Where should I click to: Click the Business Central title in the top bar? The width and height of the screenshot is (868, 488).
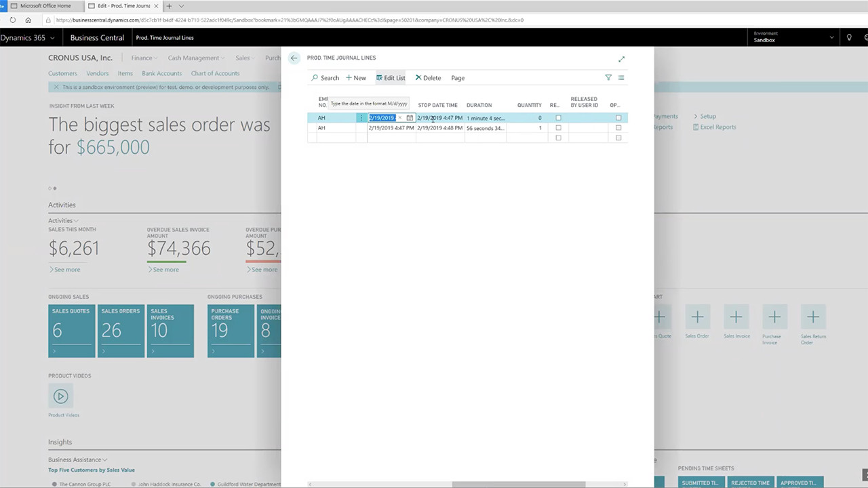pyautogui.click(x=97, y=38)
